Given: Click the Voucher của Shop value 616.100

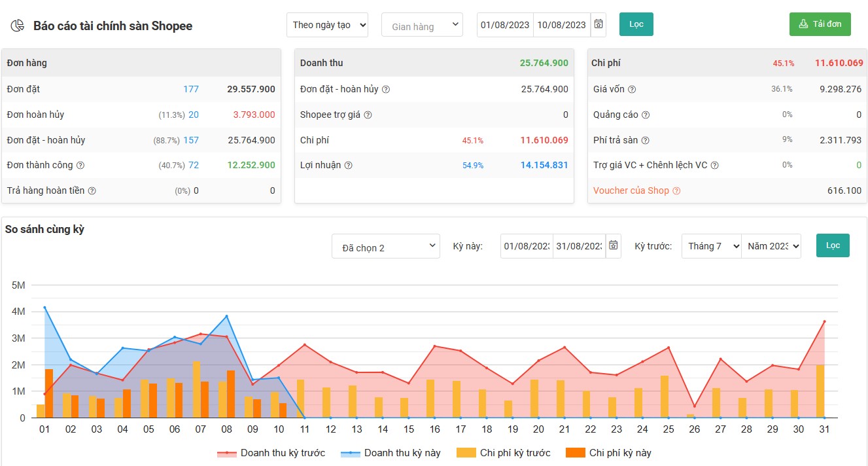Looking at the screenshot, I should click(x=844, y=190).
